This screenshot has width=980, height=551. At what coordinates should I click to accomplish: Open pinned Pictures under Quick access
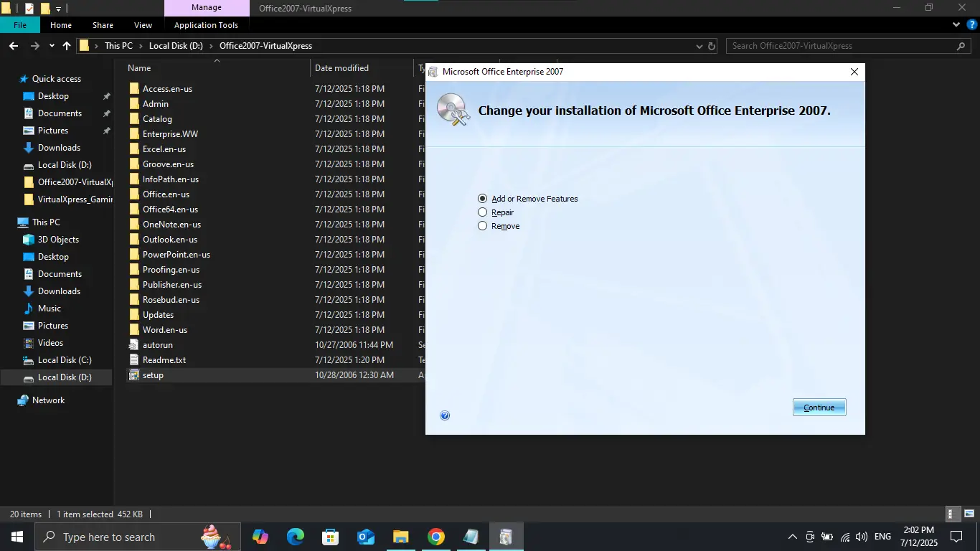pos(53,131)
